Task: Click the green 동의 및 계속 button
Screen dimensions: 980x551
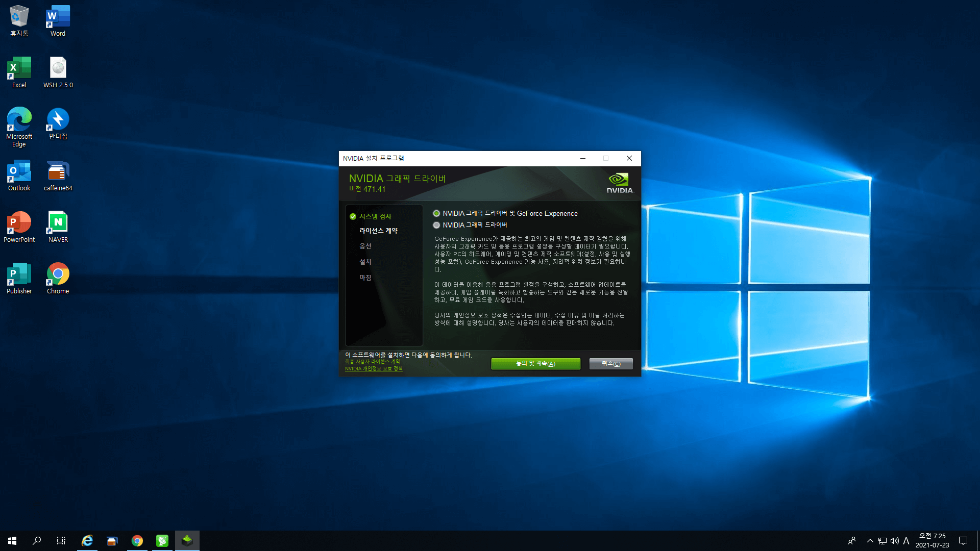Action: point(535,363)
